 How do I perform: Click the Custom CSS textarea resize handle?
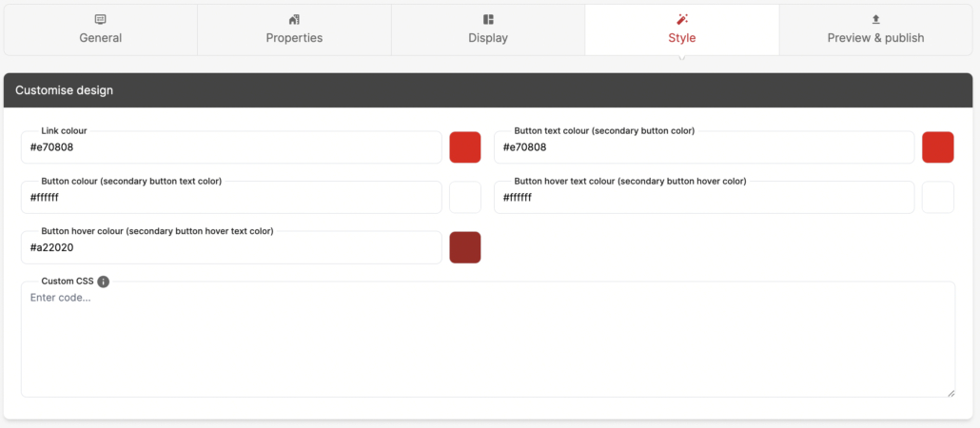click(x=951, y=393)
